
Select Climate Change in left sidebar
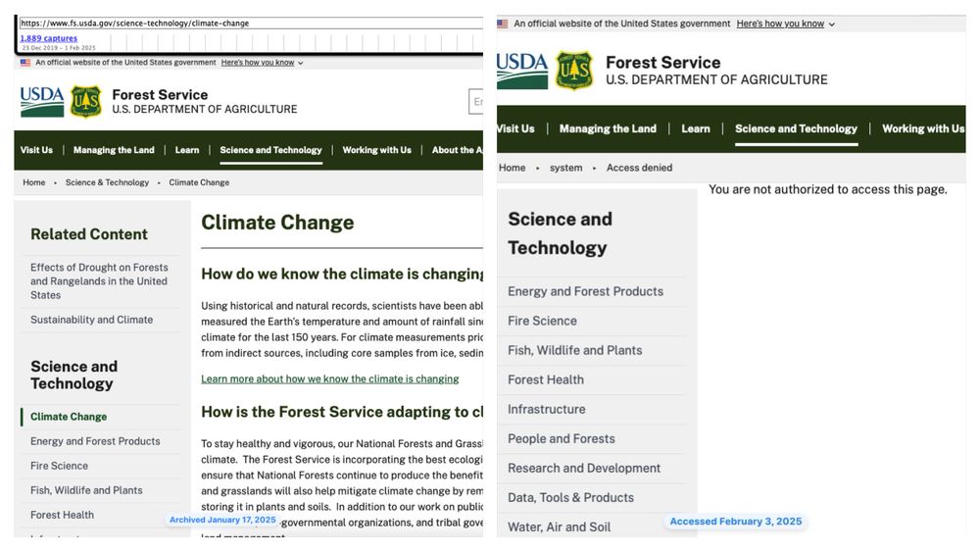pyautogui.click(x=69, y=417)
